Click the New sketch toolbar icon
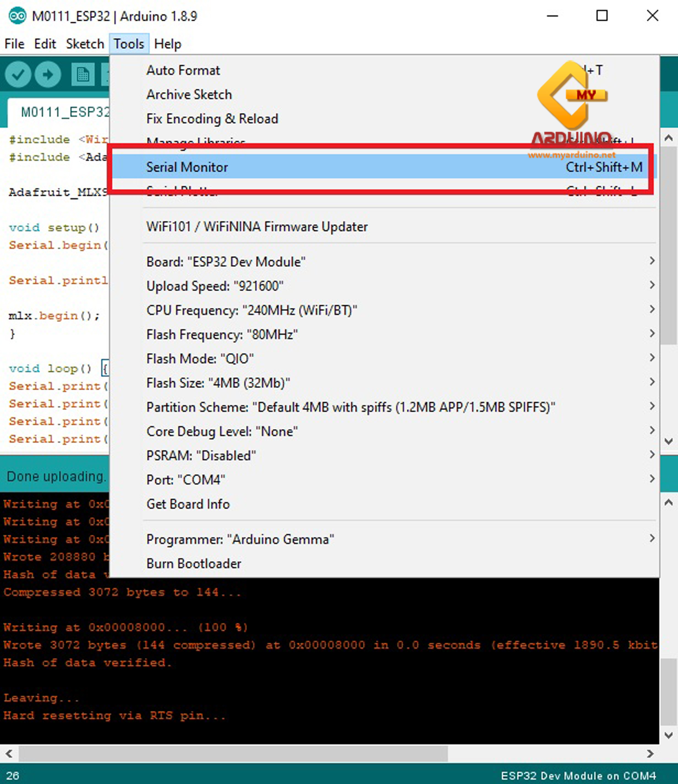The width and height of the screenshot is (678, 784). click(x=83, y=74)
